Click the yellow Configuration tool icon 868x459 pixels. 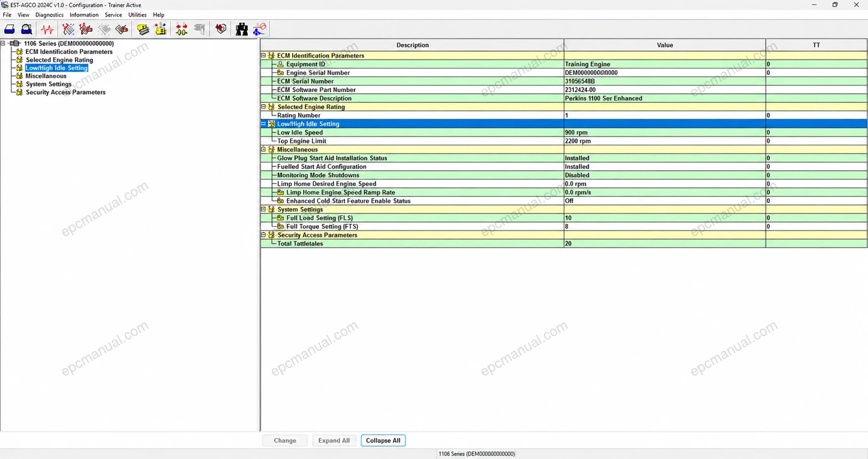pos(143,29)
